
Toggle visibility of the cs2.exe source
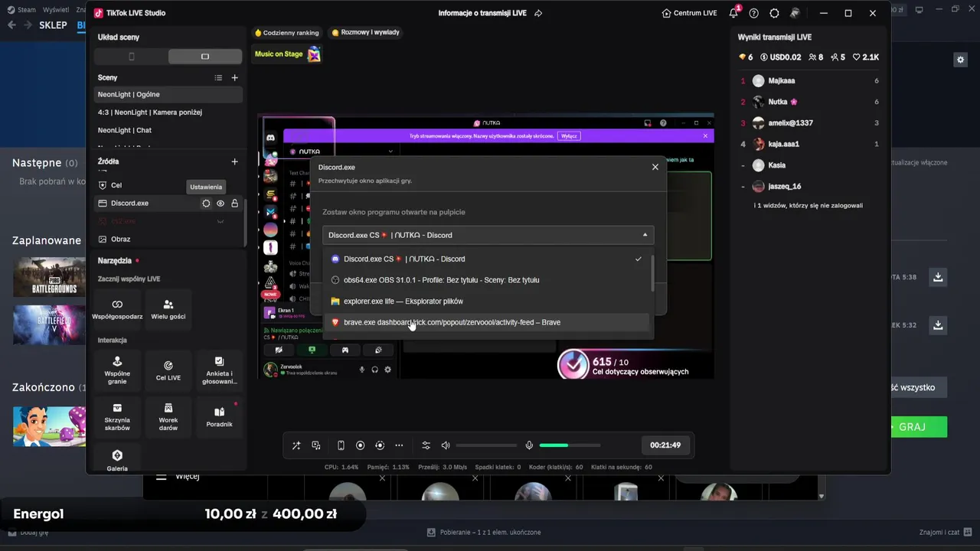220,221
